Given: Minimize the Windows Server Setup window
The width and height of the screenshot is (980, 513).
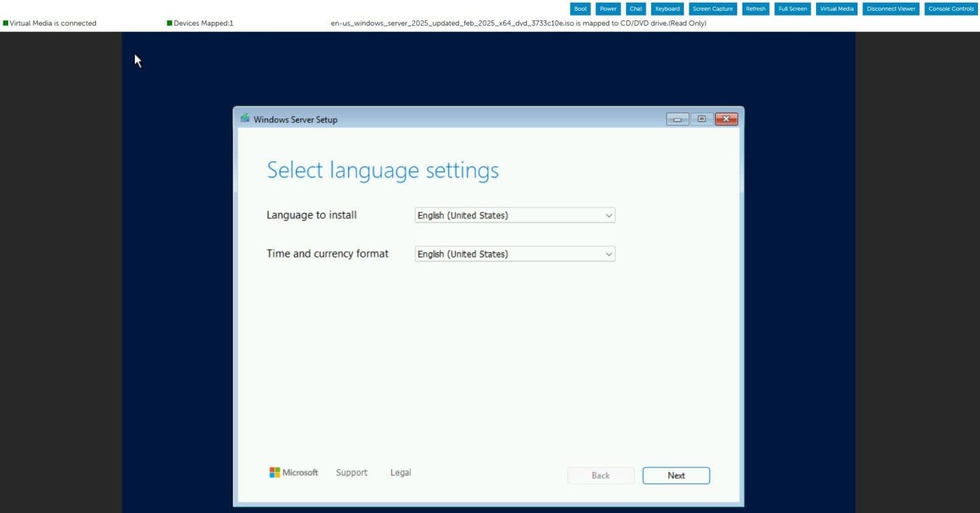Looking at the screenshot, I should coord(677,119).
